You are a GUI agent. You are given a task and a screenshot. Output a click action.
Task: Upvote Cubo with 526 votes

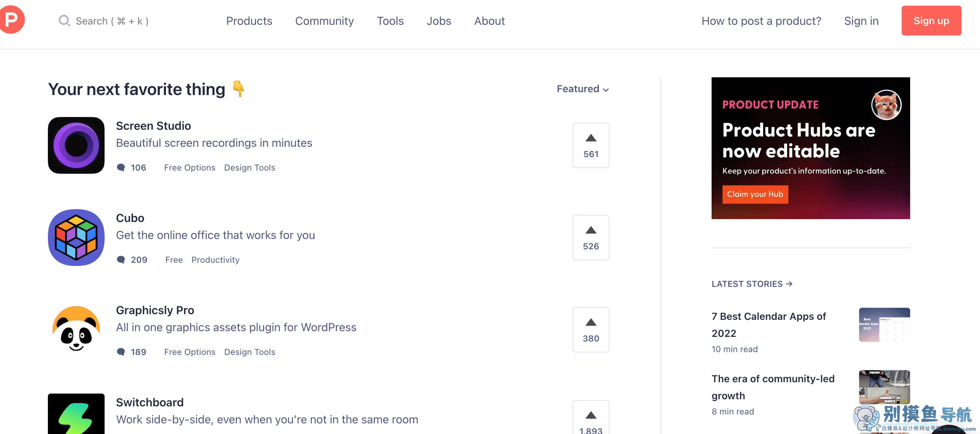click(591, 237)
